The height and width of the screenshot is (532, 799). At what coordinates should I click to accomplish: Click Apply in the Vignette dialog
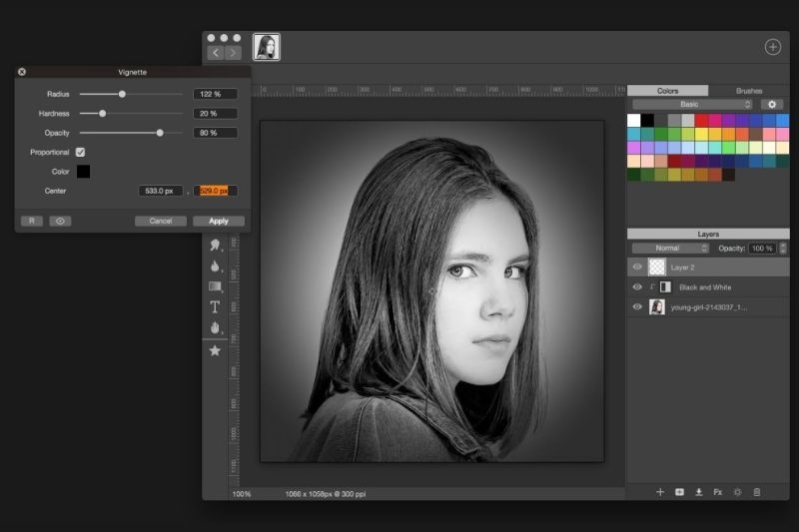click(x=219, y=221)
